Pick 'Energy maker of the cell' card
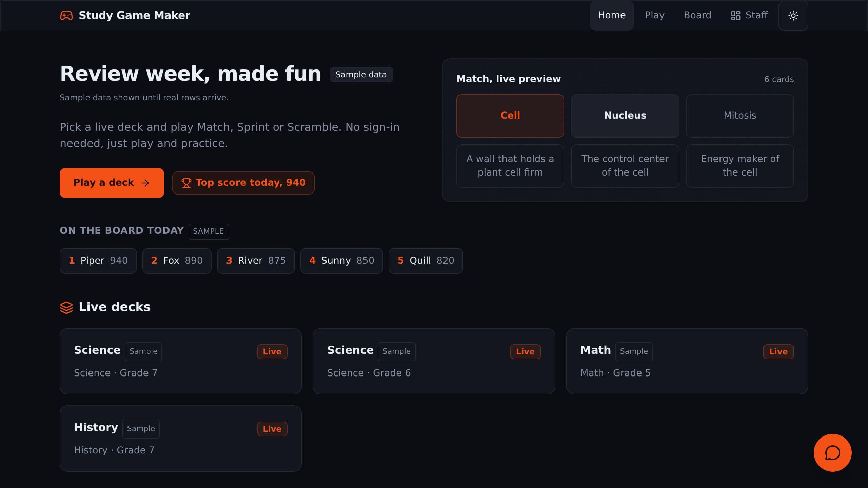Viewport: 868px width, 488px height. [x=740, y=166]
